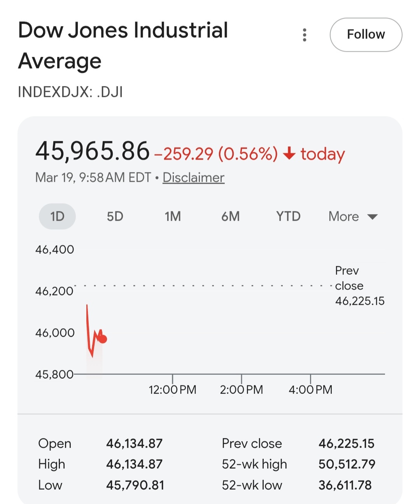This screenshot has width=420, height=504.
Task: Expand the More time ranges dropdown
Action: pyautogui.click(x=353, y=216)
